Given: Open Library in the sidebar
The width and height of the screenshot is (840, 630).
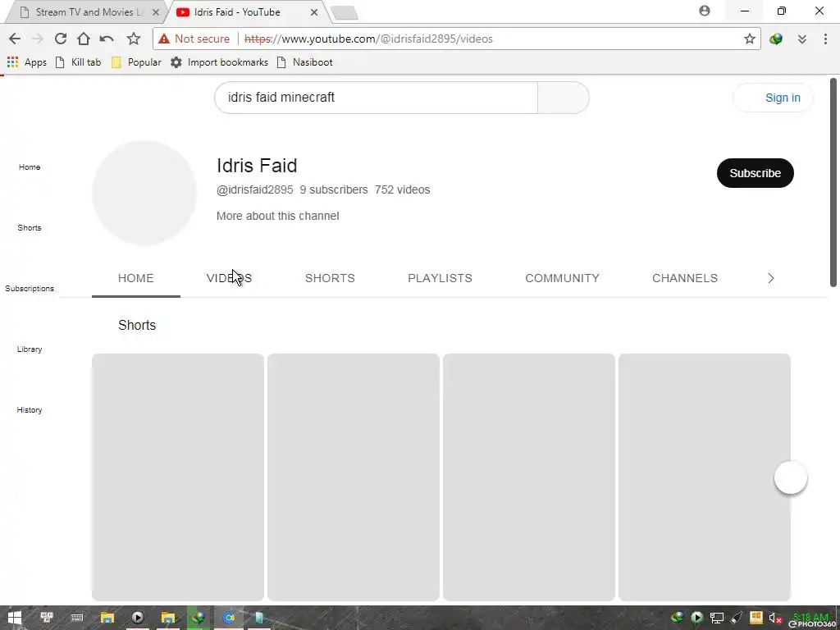Looking at the screenshot, I should tap(30, 349).
